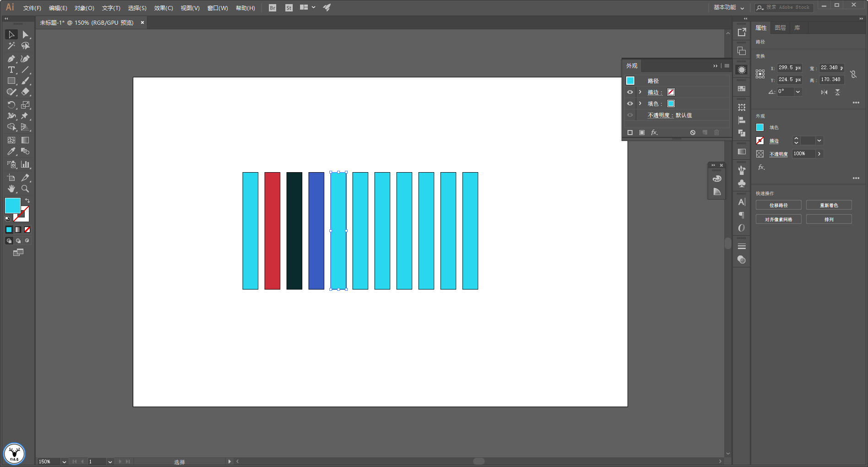Click the fx add effect icon in Appearance panel
The width and height of the screenshot is (868, 467).
654,132
